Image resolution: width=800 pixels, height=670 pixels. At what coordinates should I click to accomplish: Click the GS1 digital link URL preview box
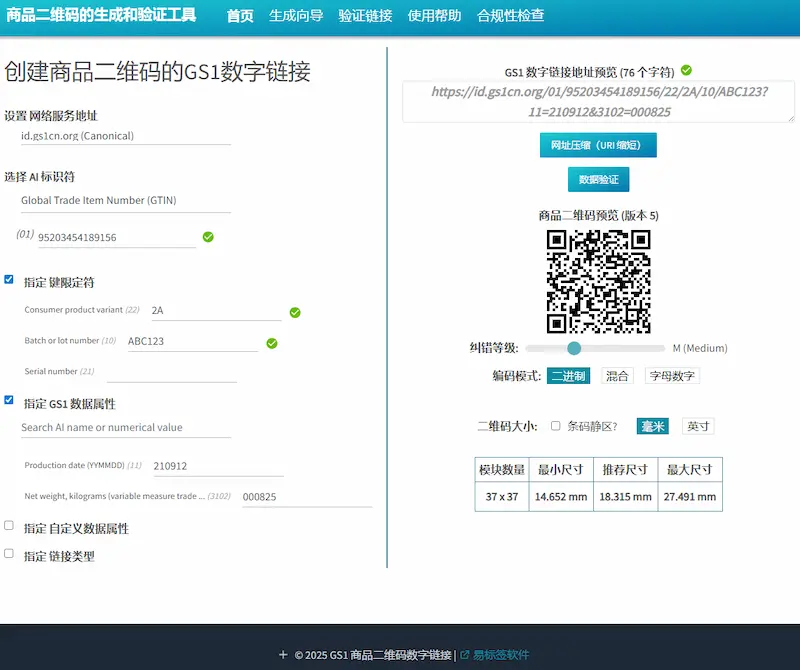coord(598,102)
